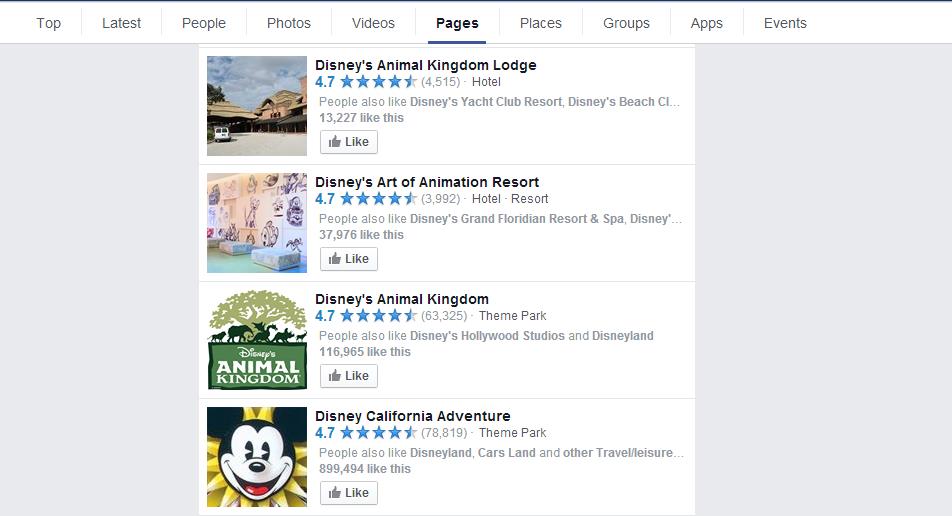
Task: Like Disney California Adventure page
Action: 349,493
